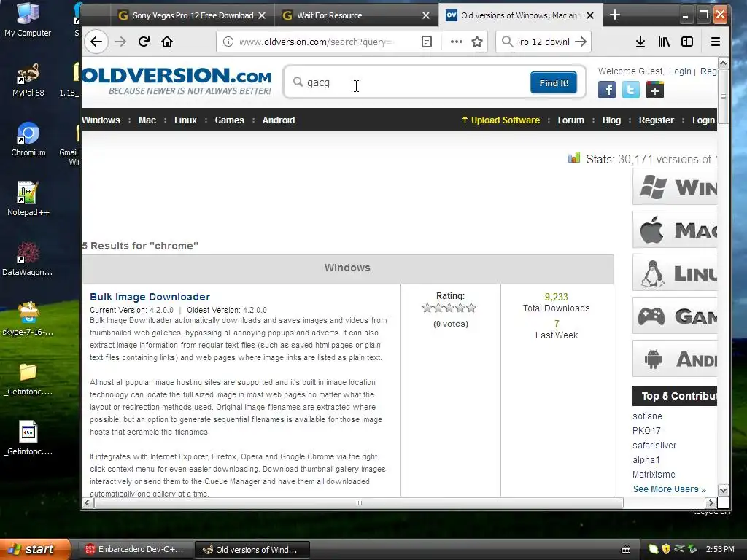The image size is (747, 560).
Task: Switch to Wait For Resource tab
Action: coord(355,15)
